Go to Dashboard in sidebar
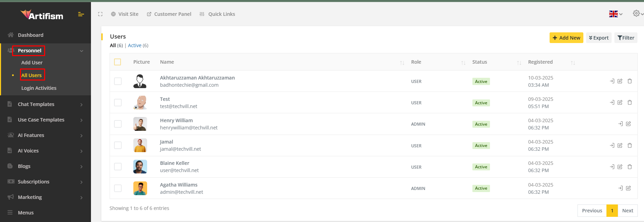This screenshot has width=644, height=222. (x=31, y=35)
